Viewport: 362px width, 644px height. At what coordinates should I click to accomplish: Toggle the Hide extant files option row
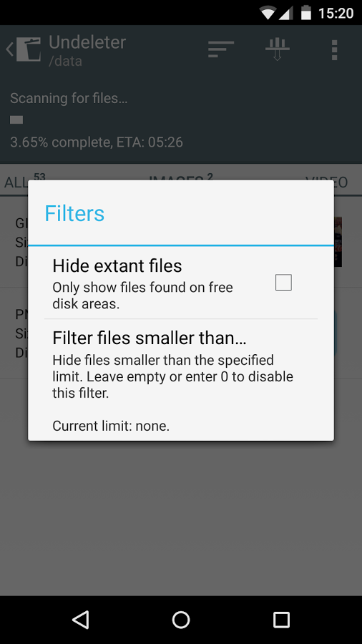pos(181,283)
